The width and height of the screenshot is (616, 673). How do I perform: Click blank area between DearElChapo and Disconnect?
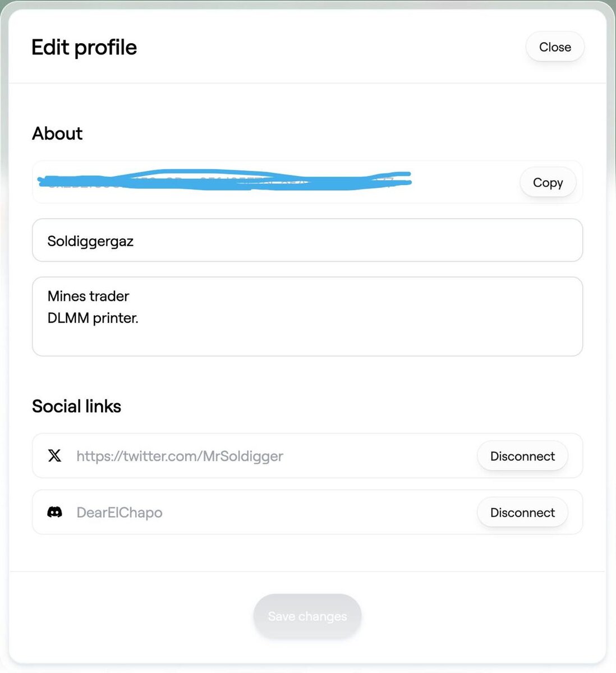320,513
